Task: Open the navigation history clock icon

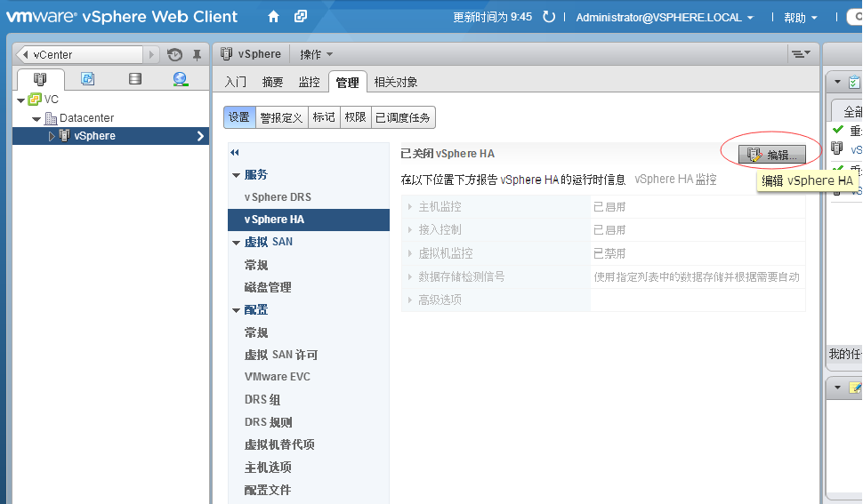Action: coord(174,54)
